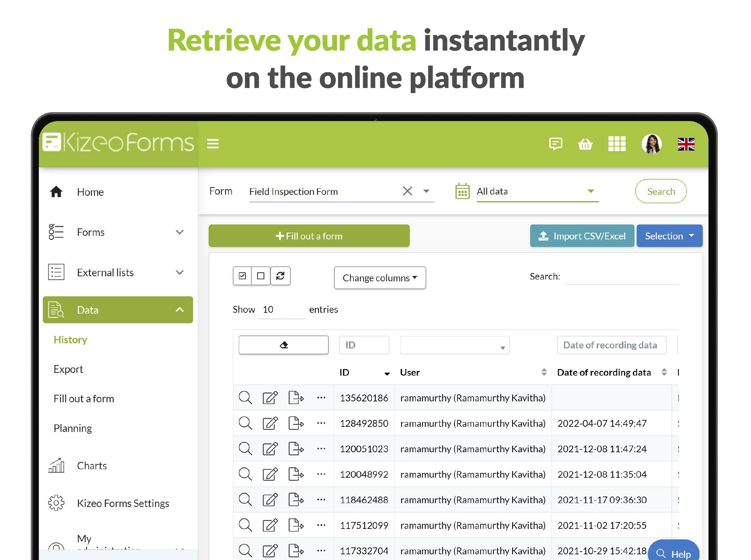The width and height of the screenshot is (751, 560).
Task: Open the apps grid icon in header
Action: click(x=617, y=144)
